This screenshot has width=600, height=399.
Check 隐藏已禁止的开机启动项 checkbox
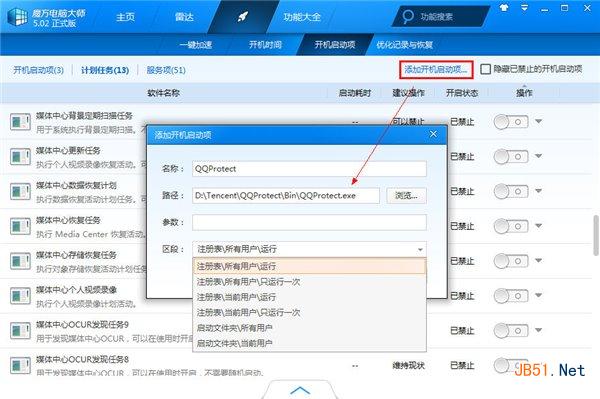pyautogui.click(x=485, y=69)
